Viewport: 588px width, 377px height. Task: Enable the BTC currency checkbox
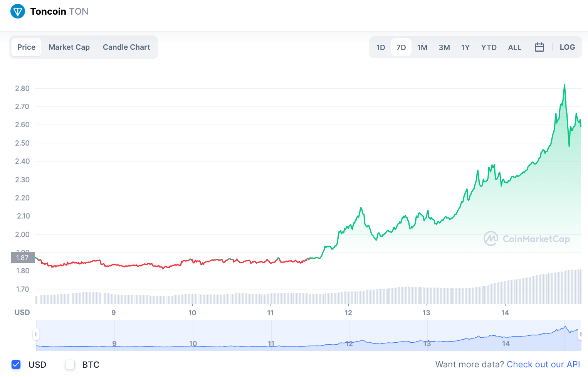(x=70, y=364)
